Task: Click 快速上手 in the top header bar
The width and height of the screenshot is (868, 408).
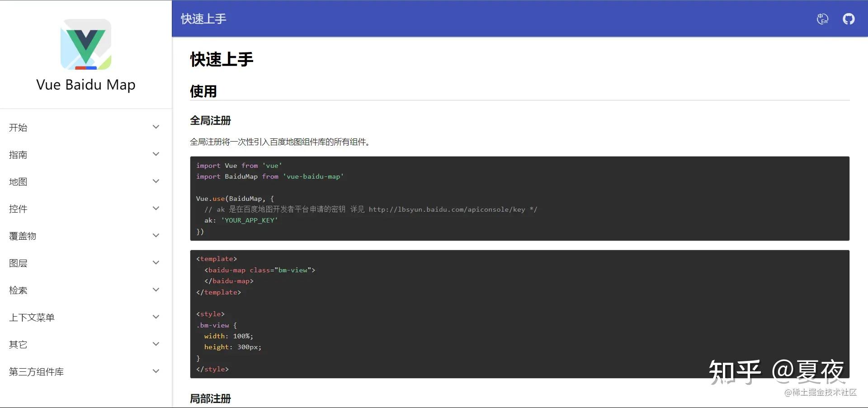Action: [x=203, y=19]
